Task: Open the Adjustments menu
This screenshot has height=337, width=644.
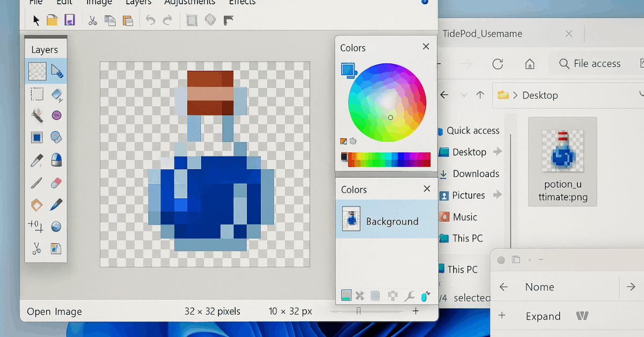Action: tap(190, 2)
